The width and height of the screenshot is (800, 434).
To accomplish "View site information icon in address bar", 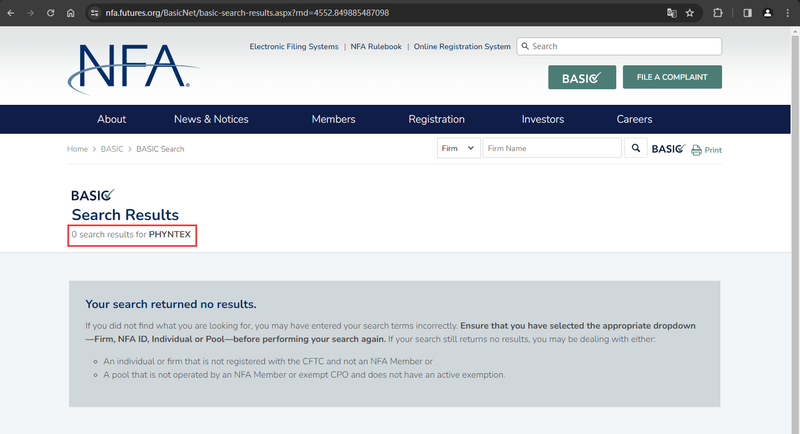I will point(94,13).
